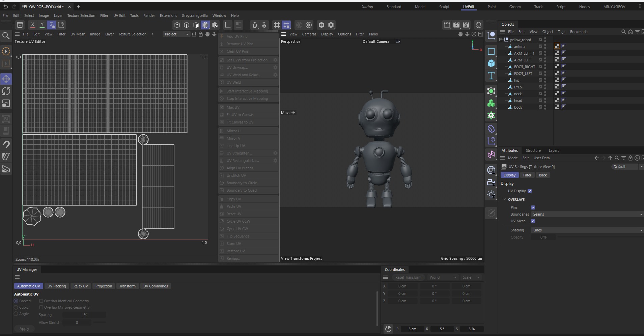Open the Greyscalegorilla menu
This screenshot has width=644, height=336.
click(x=195, y=16)
